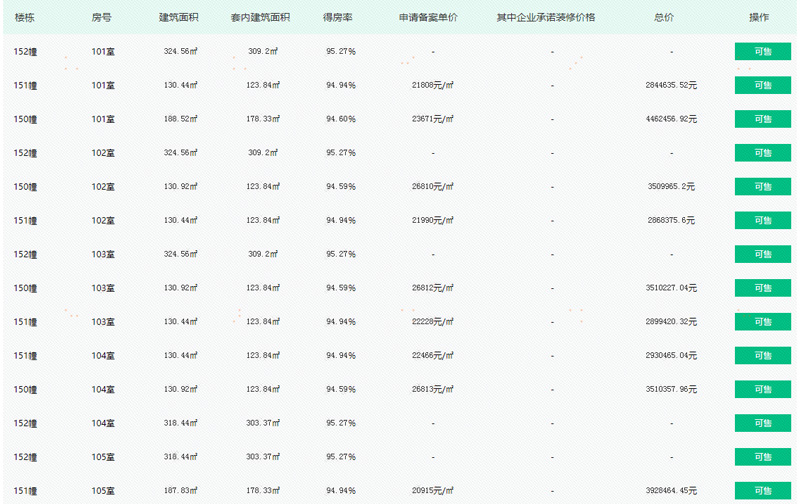Select the unit price 21808元/㎡
The height and width of the screenshot is (504, 800).
pos(433,85)
